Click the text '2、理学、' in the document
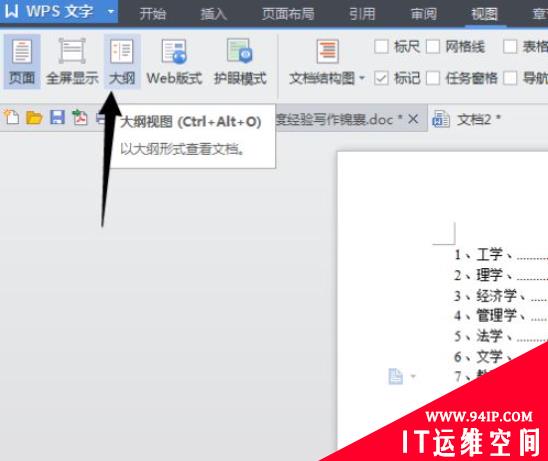 pyautogui.click(x=483, y=275)
